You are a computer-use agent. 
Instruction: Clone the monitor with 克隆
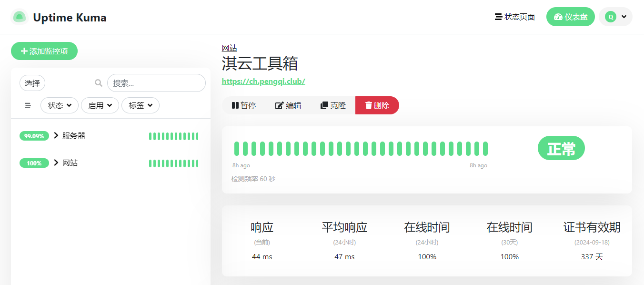(333, 105)
